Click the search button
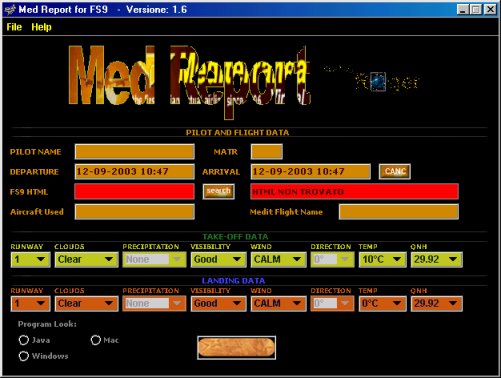The width and height of the screenshot is (501, 378). click(x=219, y=192)
